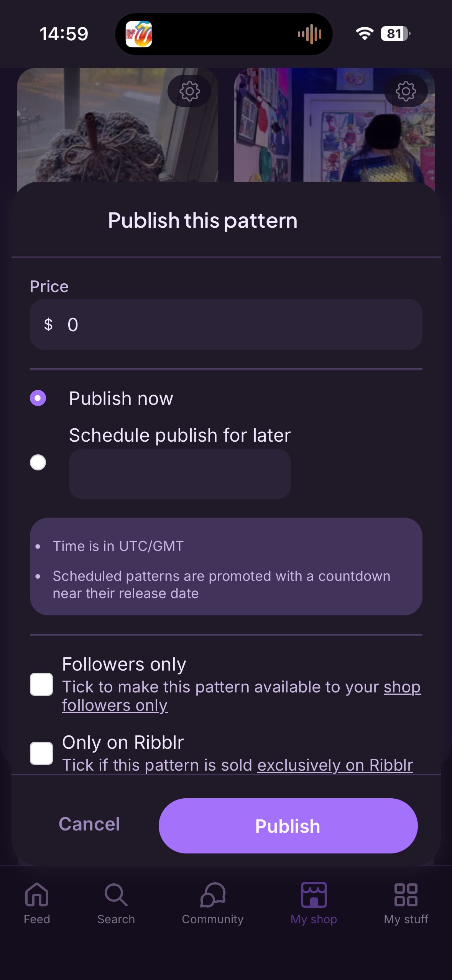
Task: Select Schedule publish for later option
Action: click(38, 462)
